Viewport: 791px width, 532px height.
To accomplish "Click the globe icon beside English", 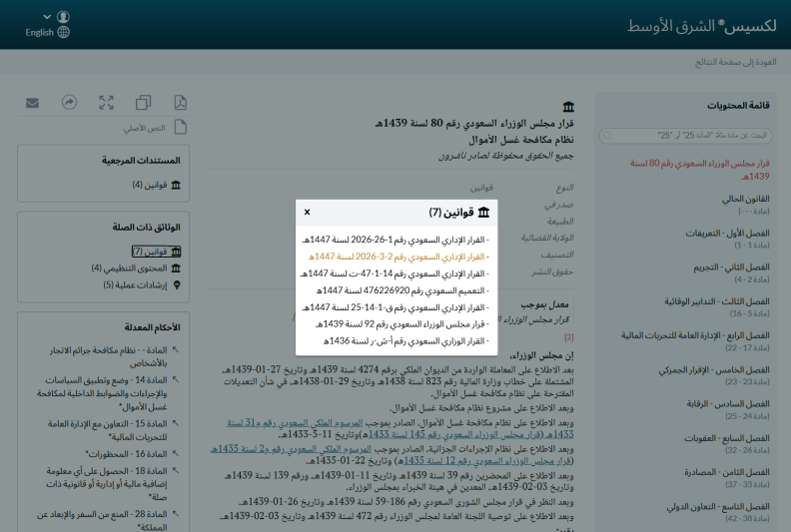I will [64, 32].
